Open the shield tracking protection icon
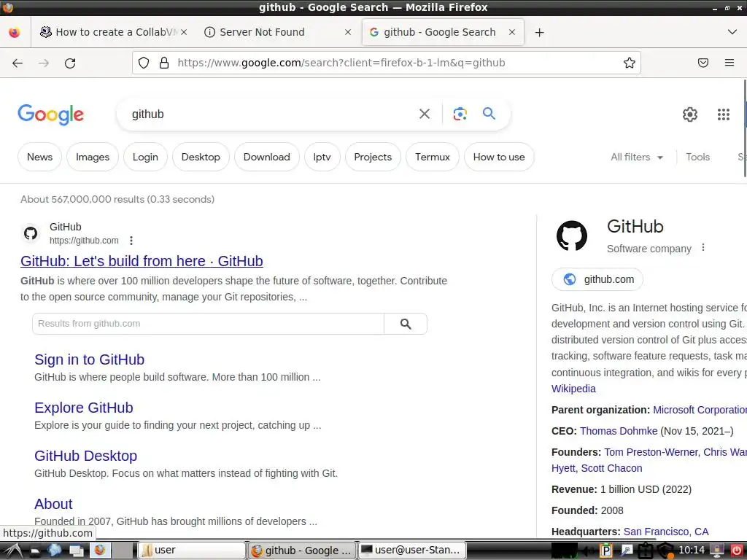 point(144,63)
